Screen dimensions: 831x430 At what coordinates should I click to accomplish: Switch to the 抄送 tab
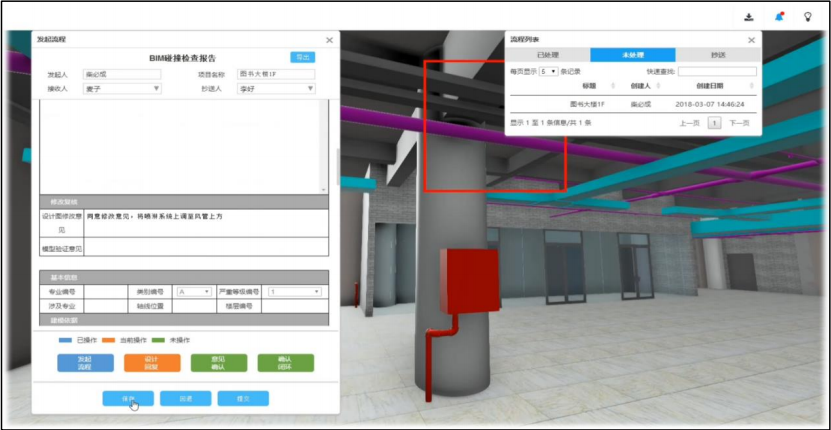[718, 55]
